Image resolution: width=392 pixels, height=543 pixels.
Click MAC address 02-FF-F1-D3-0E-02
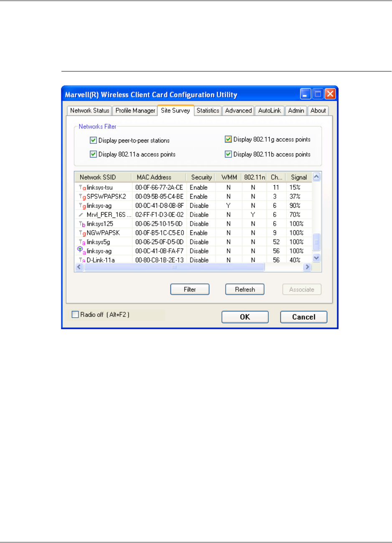point(159,215)
